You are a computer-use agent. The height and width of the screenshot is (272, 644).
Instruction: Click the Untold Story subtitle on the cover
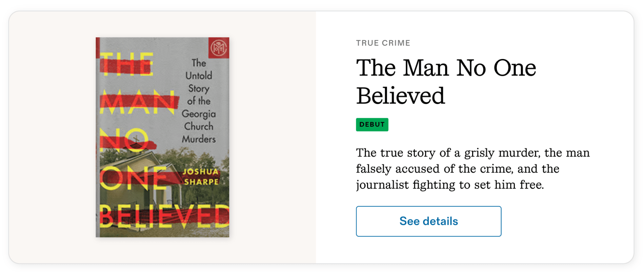tap(199, 82)
